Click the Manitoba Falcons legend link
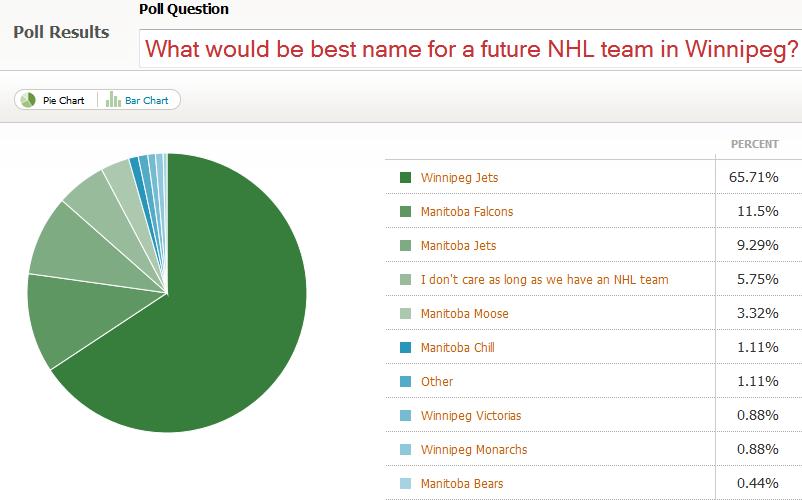Viewport: 802px width, 500px height. pos(467,212)
